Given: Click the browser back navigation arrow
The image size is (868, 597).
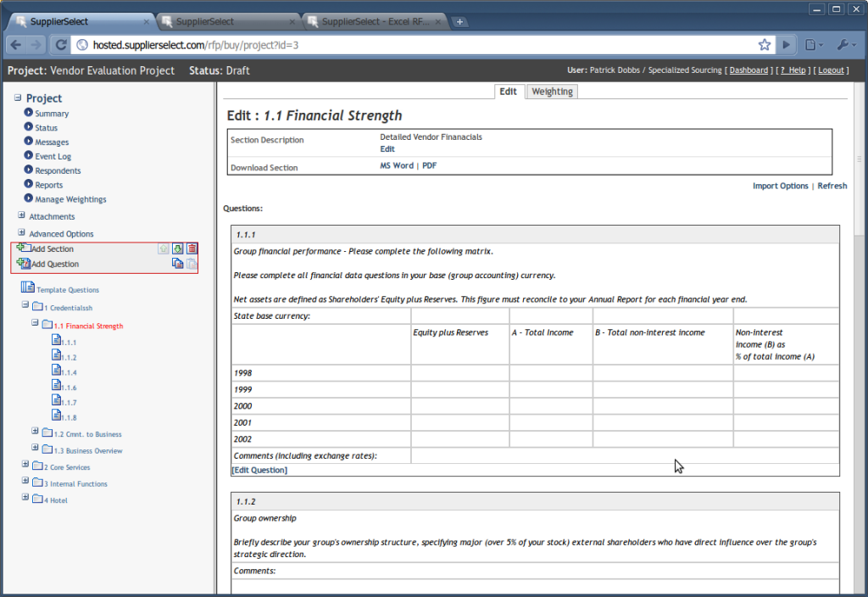Looking at the screenshot, I should (x=16, y=44).
